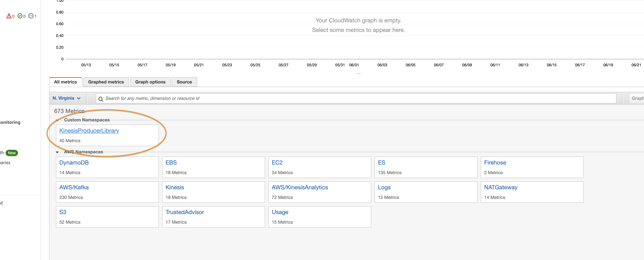Open the EC2 metrics namespace
The image size is (644, 260).
click(277, 163)
